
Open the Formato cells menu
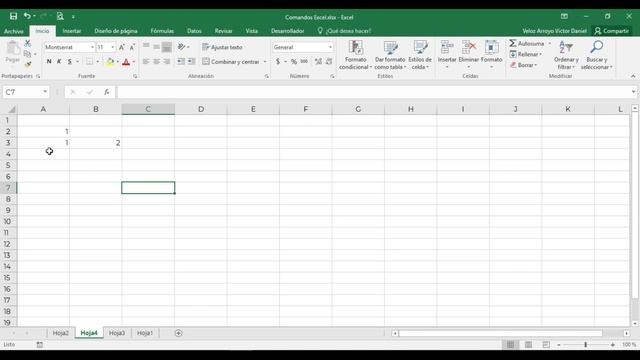pos(491,55)
